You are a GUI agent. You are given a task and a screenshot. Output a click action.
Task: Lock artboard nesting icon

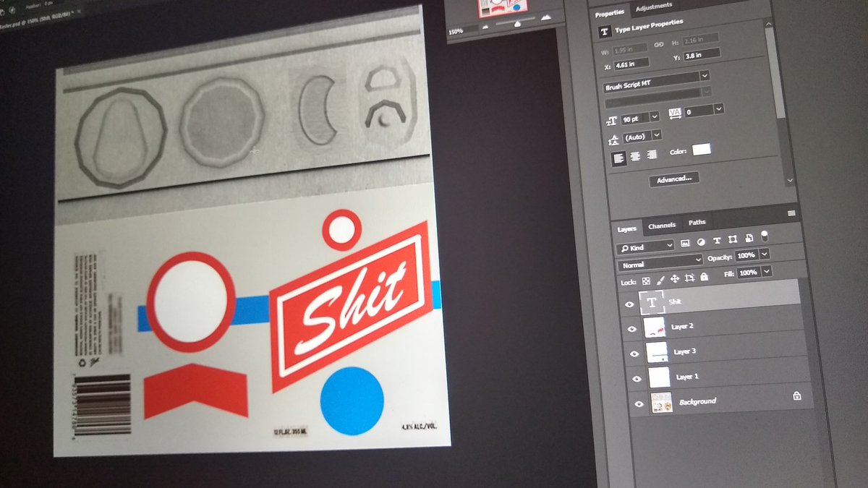coord(689,278)
